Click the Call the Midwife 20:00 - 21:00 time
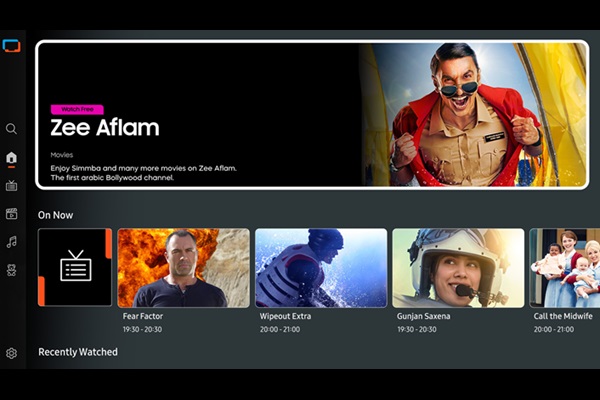Screen dimensions: 600x400 [554, 329]
